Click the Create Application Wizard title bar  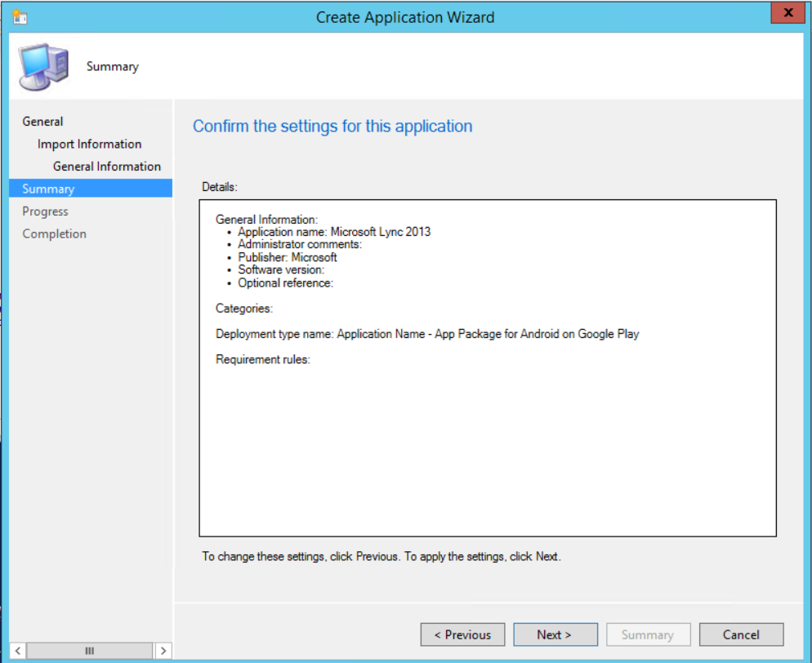click(x=405, y=16)
